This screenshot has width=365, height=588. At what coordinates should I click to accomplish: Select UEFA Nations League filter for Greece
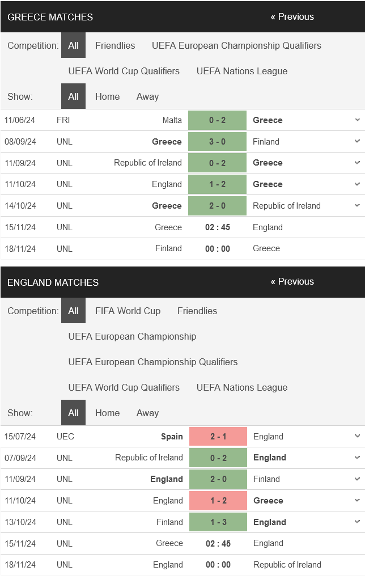coord(242,71)
